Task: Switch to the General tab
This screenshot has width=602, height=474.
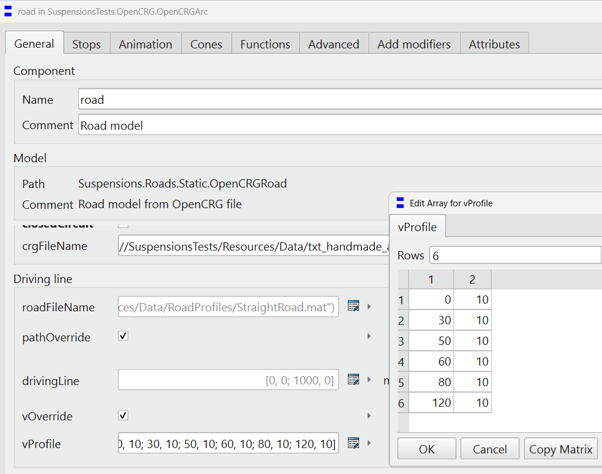Action: [x=34, y=43]
